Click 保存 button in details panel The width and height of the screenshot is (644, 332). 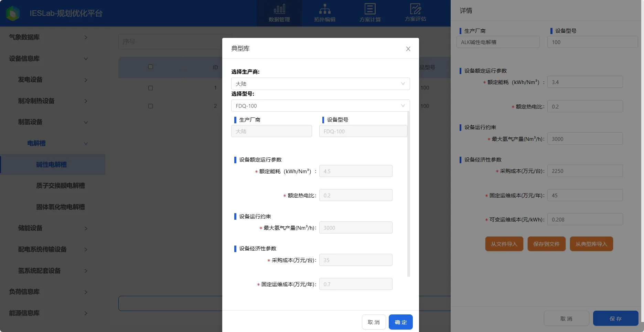pyautogui.click(x=615, y=319)
